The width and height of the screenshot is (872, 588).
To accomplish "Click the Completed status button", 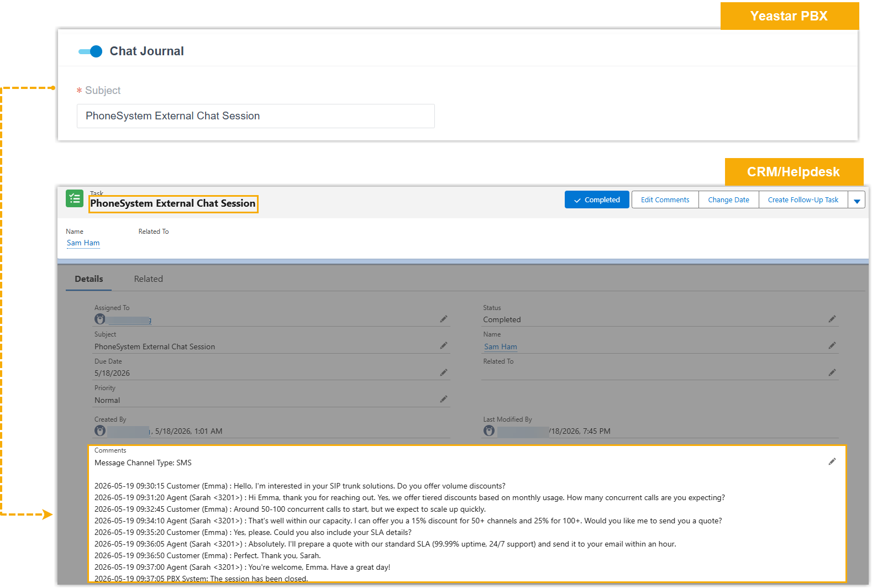I will tap(597, 200).
